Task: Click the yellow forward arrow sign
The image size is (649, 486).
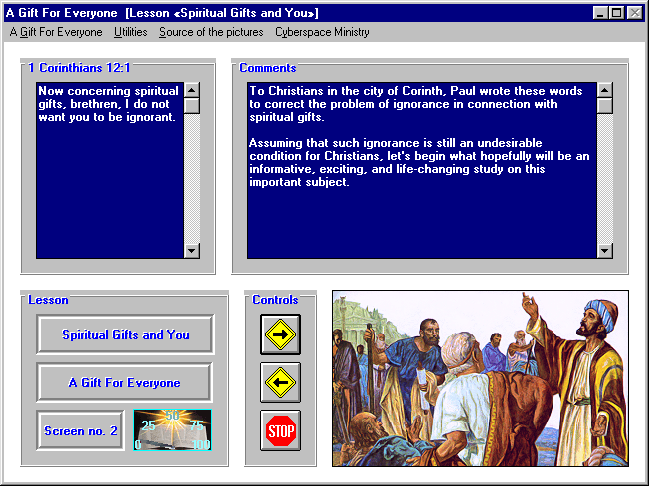Action: pos(280,334)
